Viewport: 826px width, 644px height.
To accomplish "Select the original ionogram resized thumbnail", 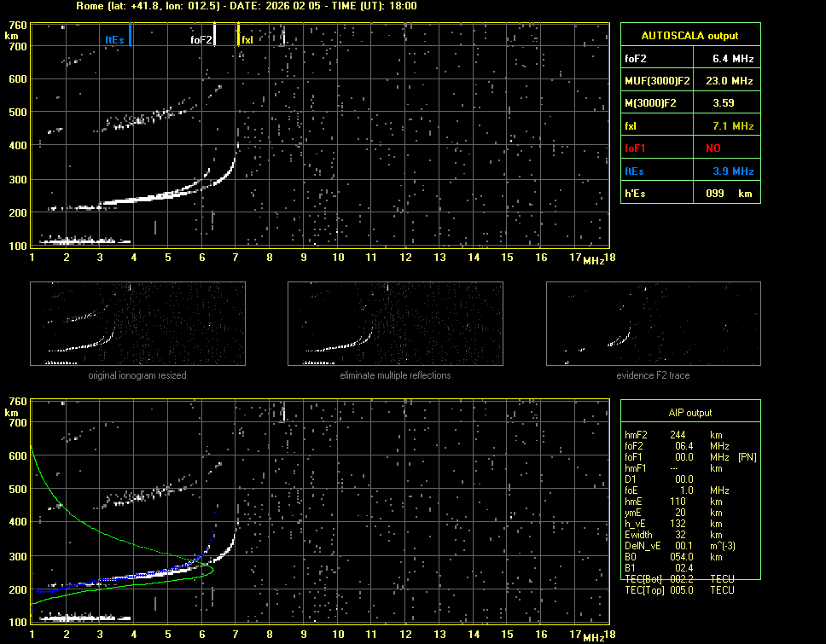I will tap(137, 324).
